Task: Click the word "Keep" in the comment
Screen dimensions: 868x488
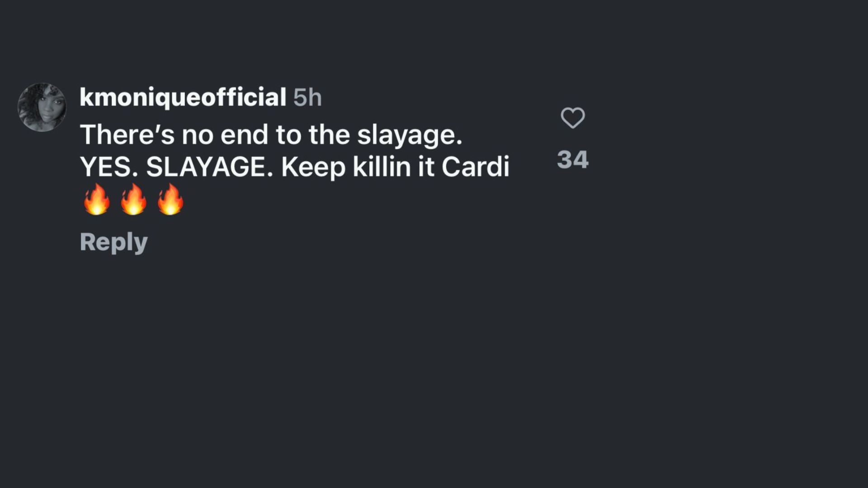Action: pyautogui.click(x=313, y=168)
